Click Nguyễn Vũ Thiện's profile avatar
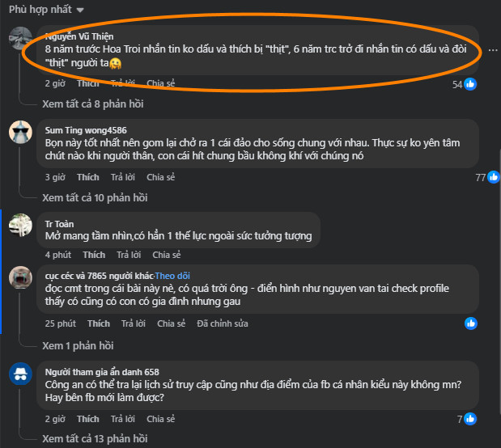Image resolution: width=501 pixels, height=448 pixels. [20, 39]
